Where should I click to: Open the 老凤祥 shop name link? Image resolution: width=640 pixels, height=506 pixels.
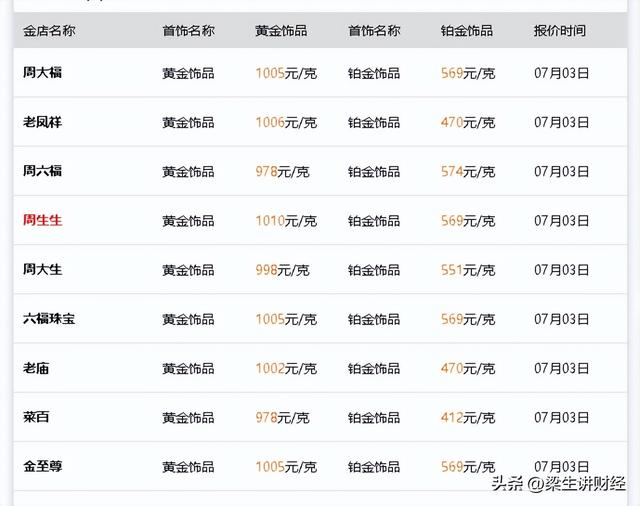pyautogui.click(x=42, y=122)
